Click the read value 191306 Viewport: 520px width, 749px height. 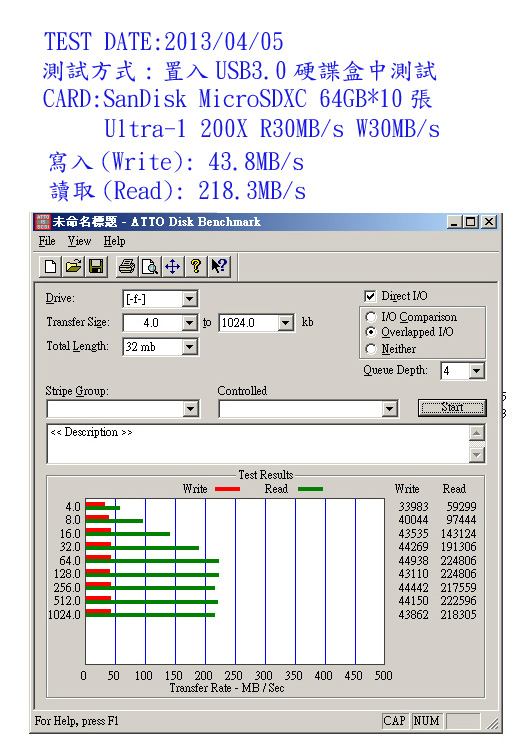point(458,547)
